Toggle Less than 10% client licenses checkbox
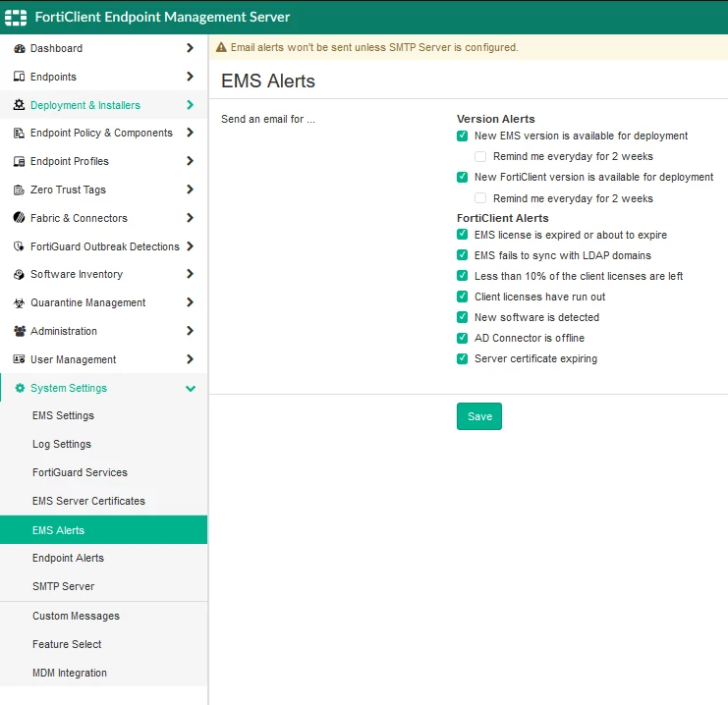Viewport: 728px width, 705px height. 462,276
